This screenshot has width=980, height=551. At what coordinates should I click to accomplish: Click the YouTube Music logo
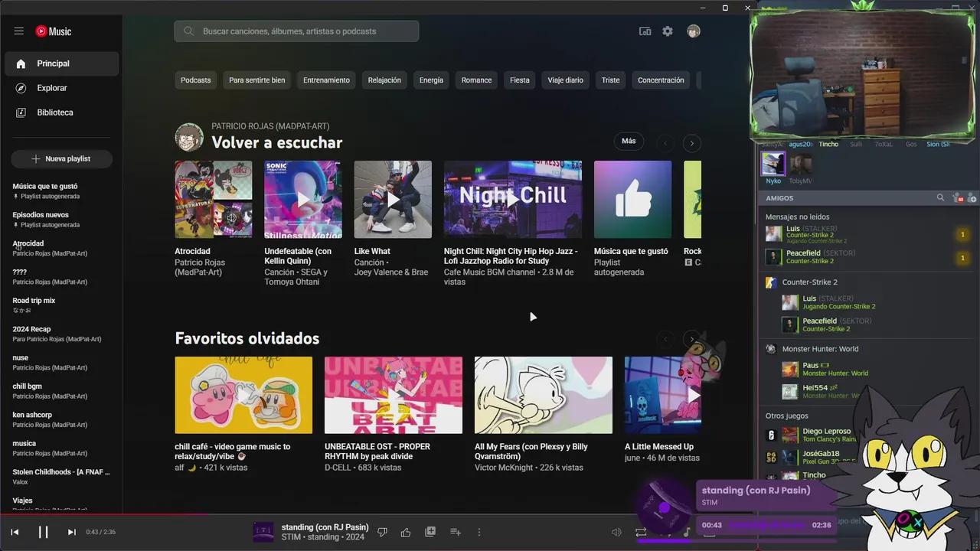pyautogui.click(x=54, y=31)
